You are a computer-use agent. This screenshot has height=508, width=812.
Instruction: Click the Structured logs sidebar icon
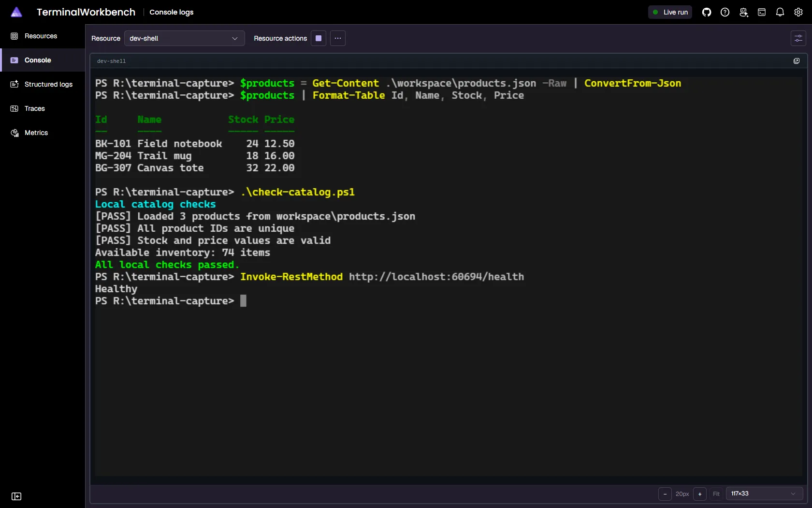click(x=14, y=85)
